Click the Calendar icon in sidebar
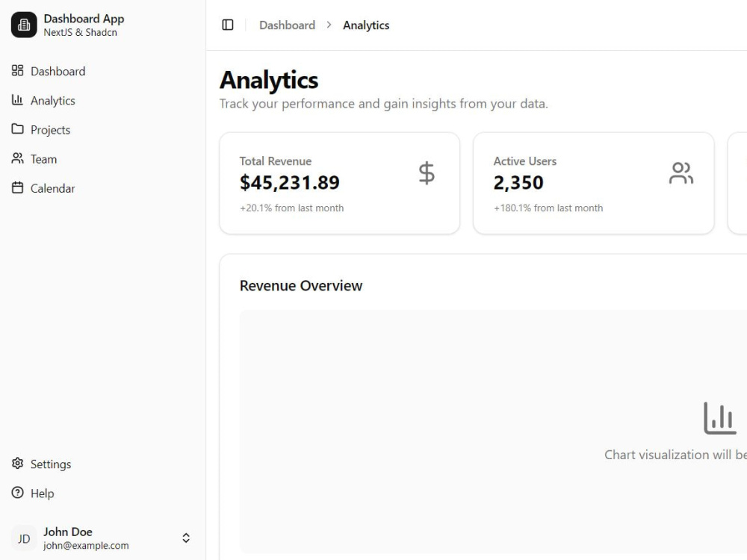Screen dimensions: 747x560 (x=18, y=187)
